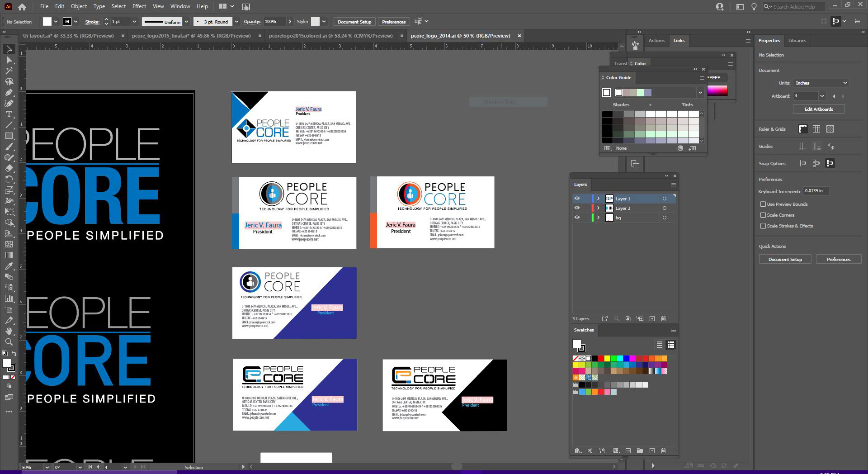Viewport: 868px width, 474px height.
Task: Click Quick Actions Document Setup button
Action: click(785, 259)
